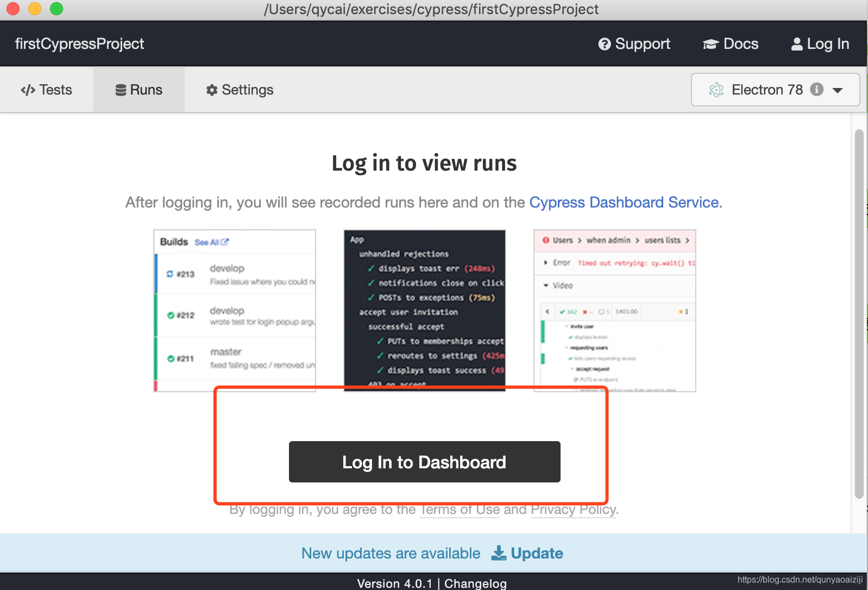Click the Log In to Dashboard button
The height and width of the screenshot is (590, 868).
click(424, 462)
